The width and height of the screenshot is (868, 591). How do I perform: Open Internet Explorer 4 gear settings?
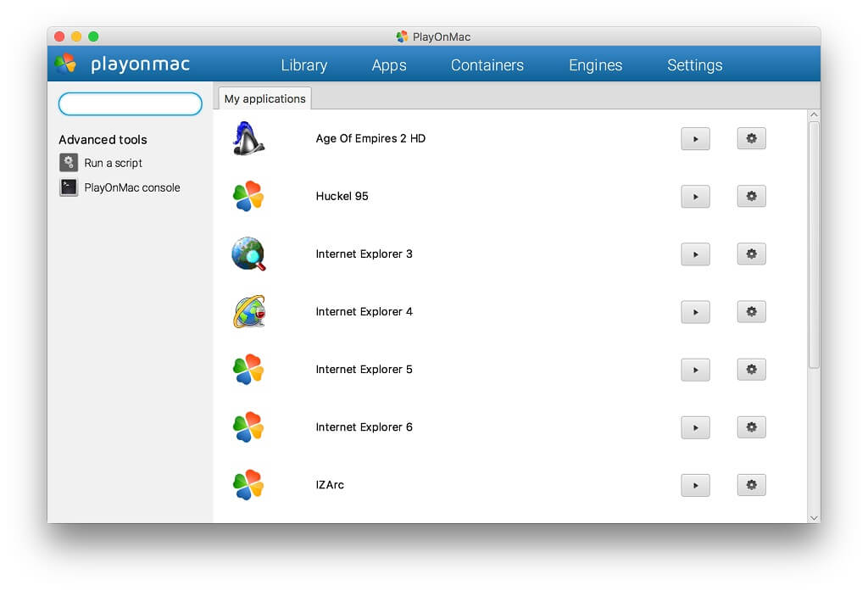pyautogui.click(x=751, y=311)
